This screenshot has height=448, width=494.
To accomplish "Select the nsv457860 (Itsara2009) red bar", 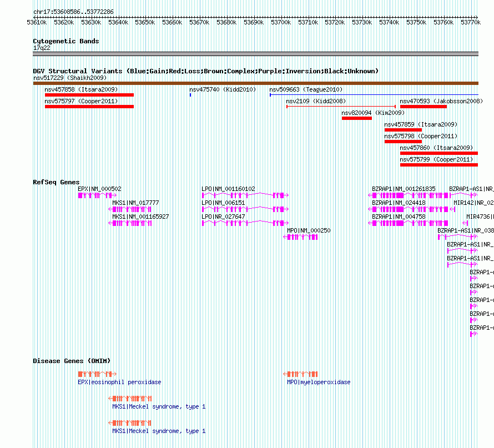I will click(439, 153).
